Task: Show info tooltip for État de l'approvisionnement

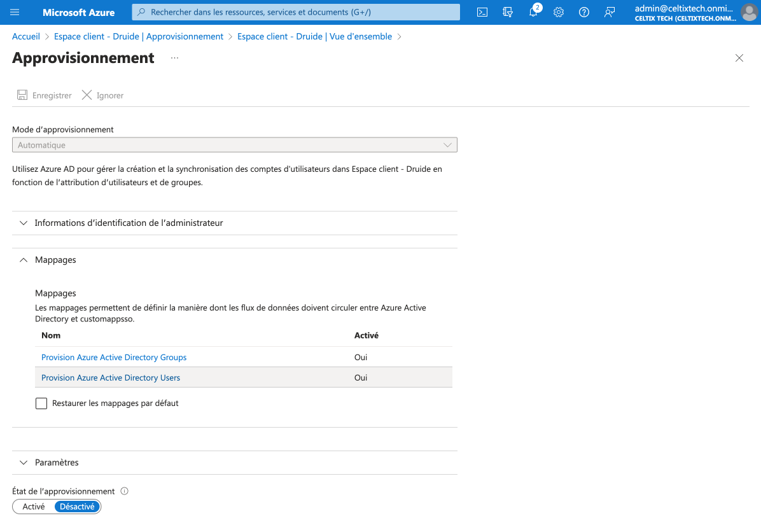Action: 125,491
